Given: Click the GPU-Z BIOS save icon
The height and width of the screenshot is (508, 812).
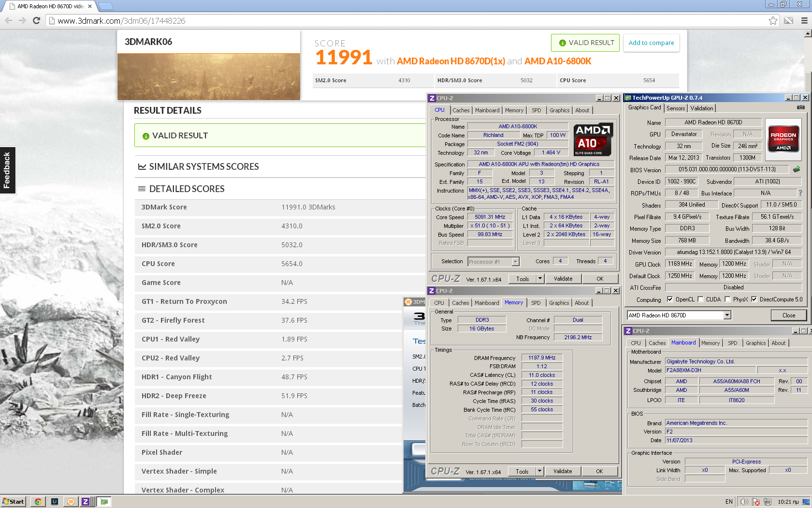Looking at the screenshot, I should click(797, 169).
